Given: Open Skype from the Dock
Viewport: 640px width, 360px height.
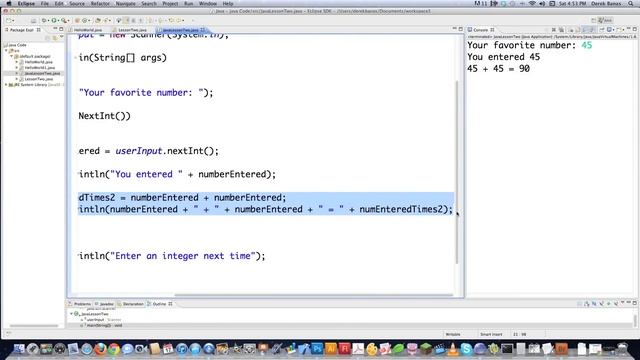Looking at the screenshot, I should pos(466,349).
